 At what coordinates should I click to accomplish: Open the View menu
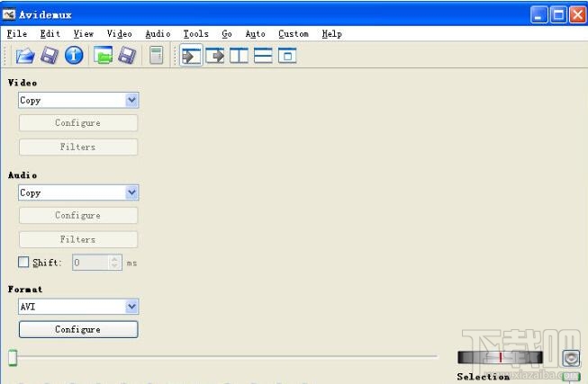tap(83, 33)
